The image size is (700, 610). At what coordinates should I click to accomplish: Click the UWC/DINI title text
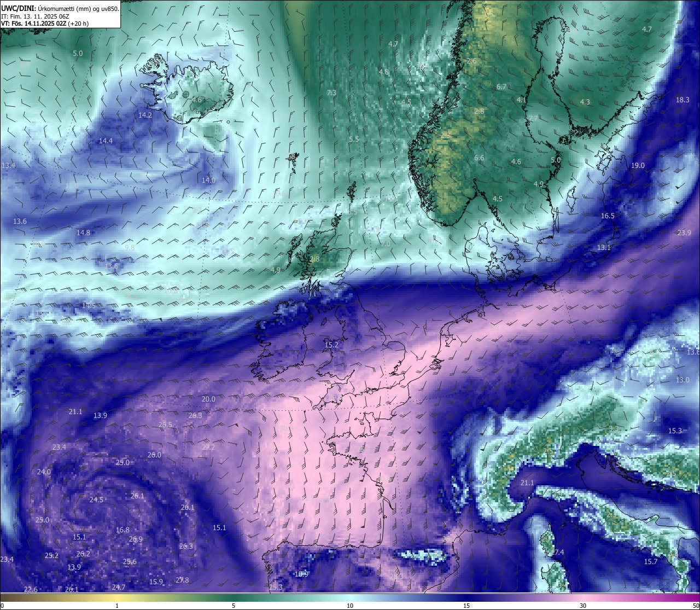point(19,9)
